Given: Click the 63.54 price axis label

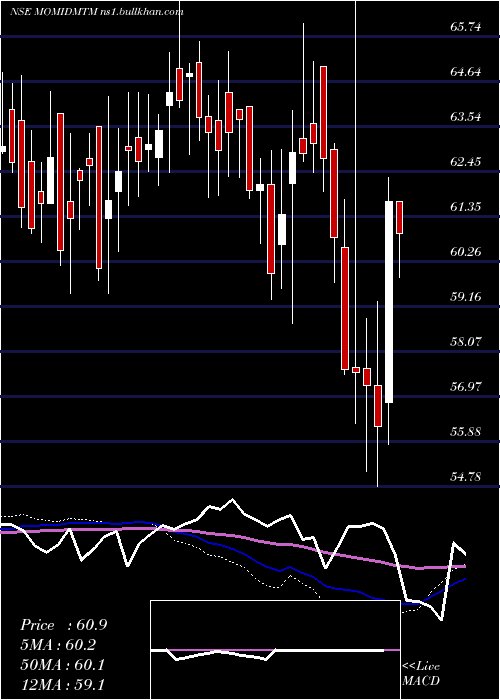Looking at the screenshot, I should [466, 117].
